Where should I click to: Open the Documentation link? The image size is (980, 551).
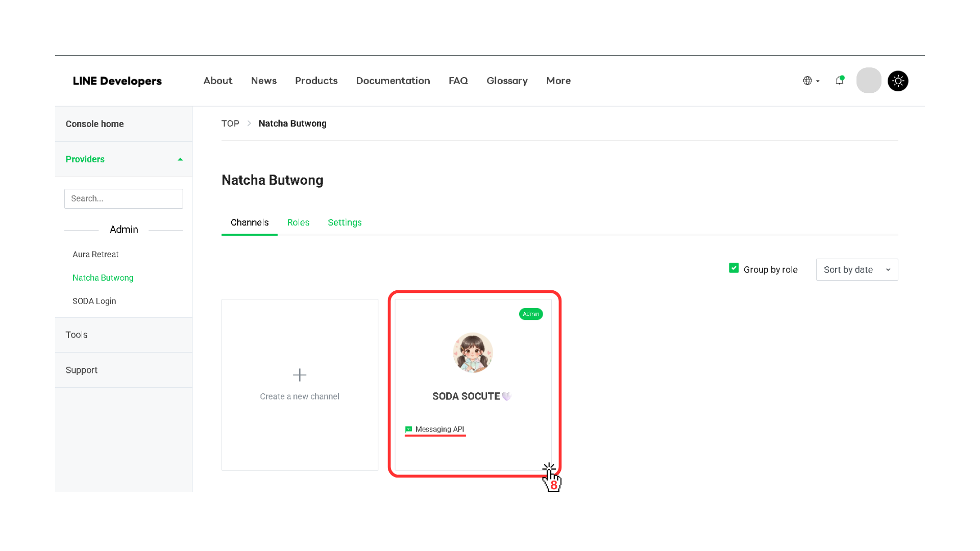393,81
